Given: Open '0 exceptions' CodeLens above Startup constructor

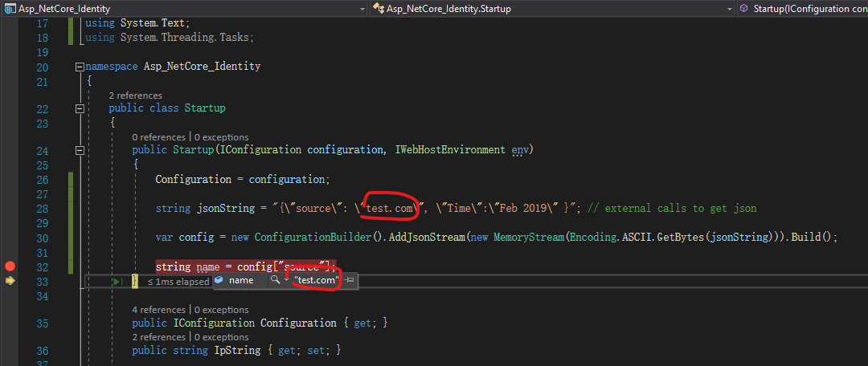Looking at the screenshot, I should [x=222, y=137].
